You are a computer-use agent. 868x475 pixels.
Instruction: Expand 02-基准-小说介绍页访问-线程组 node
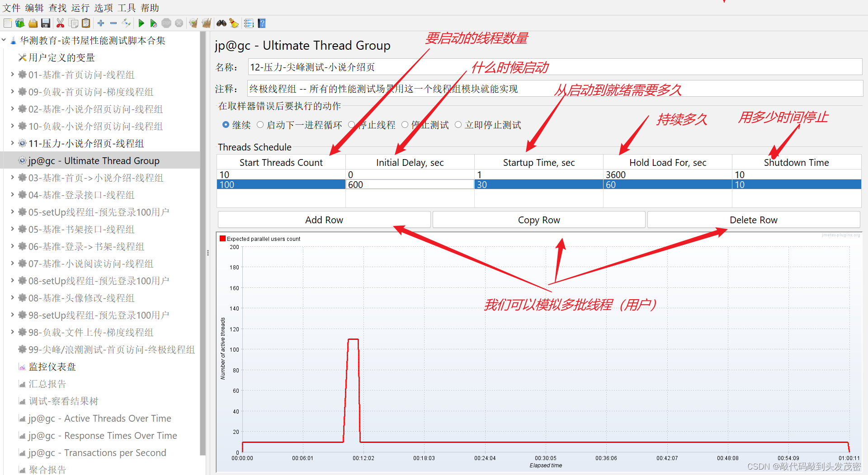tap(12, 109)
